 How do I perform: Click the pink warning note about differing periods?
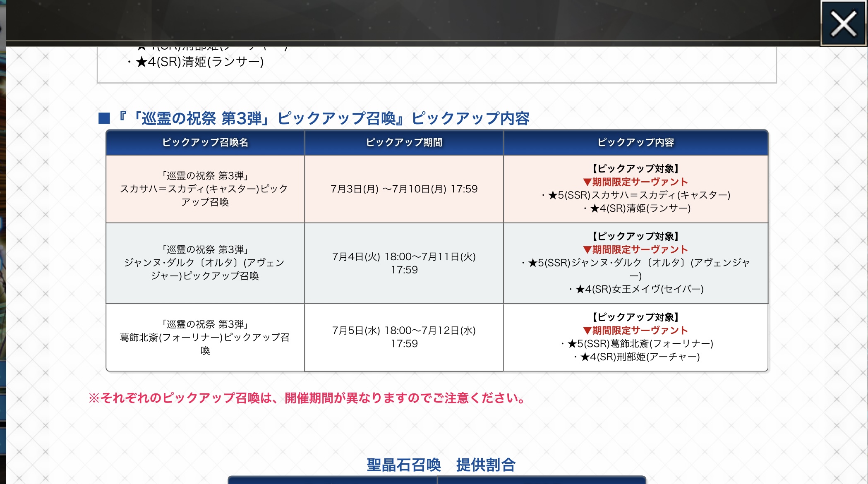pyautogui.click(x=307, y=398)
